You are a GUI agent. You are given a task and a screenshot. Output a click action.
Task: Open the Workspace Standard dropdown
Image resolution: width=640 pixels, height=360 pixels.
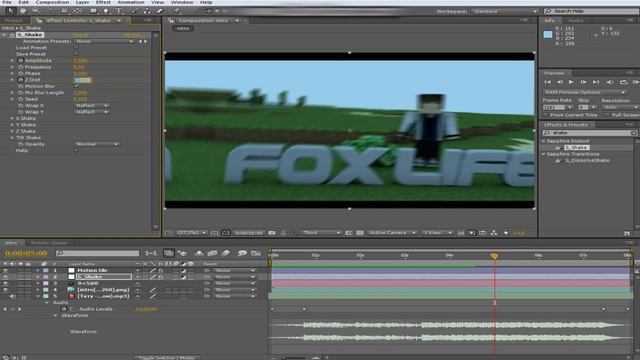[x=505, y=11]
